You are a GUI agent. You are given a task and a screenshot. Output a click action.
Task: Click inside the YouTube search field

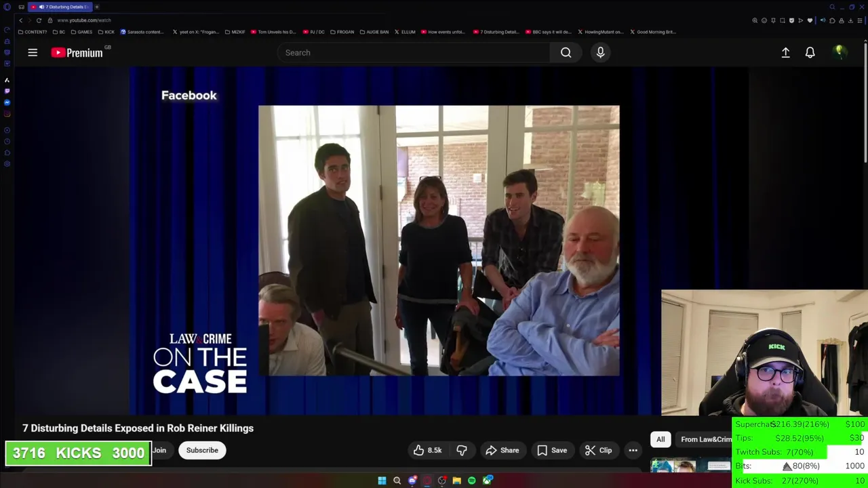[414, 52]
